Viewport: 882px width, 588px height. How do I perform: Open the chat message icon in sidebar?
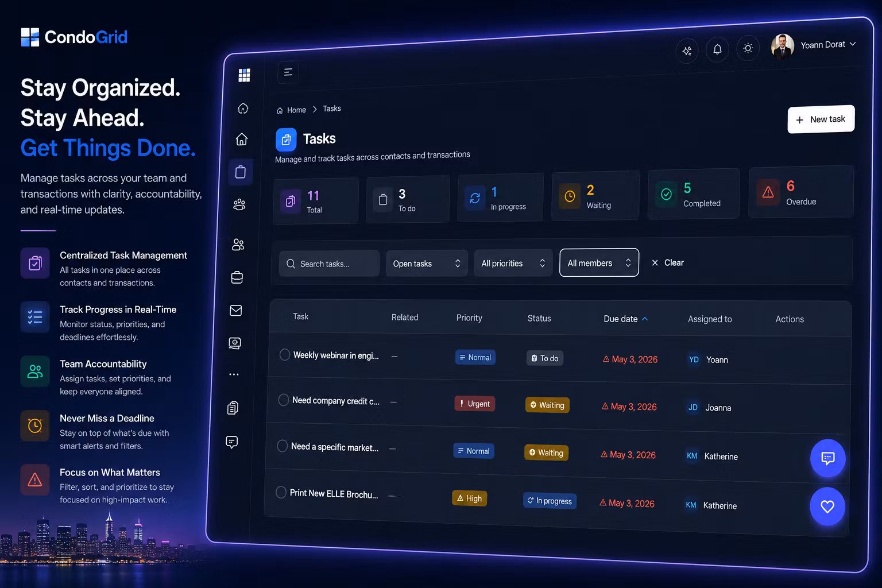coord(232,442)
